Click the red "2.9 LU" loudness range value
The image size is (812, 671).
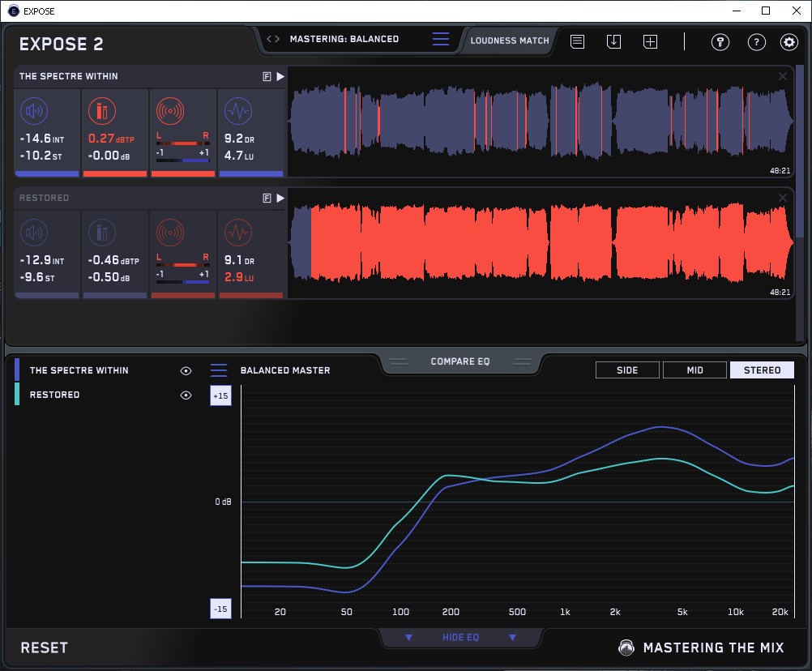[x=239, y=277]
